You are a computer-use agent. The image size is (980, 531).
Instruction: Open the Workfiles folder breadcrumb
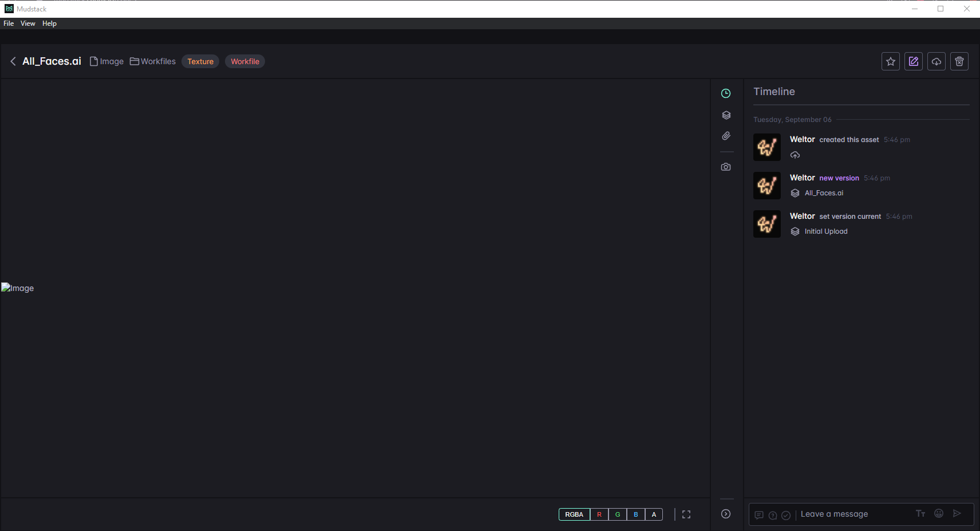coord(153,61)
